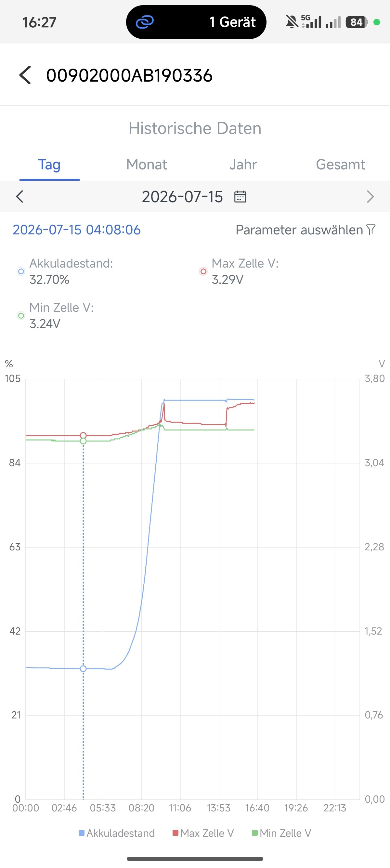Go to the next day

coord(370,196)
